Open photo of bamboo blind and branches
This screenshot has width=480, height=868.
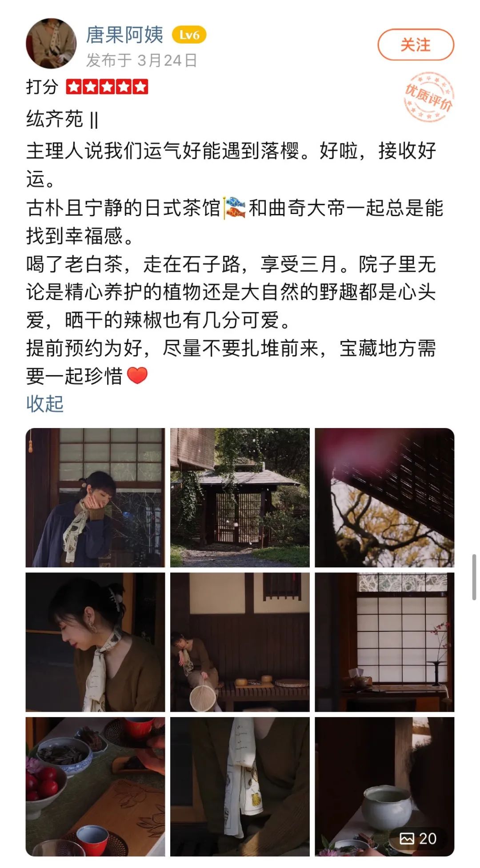tap(384, 498)
